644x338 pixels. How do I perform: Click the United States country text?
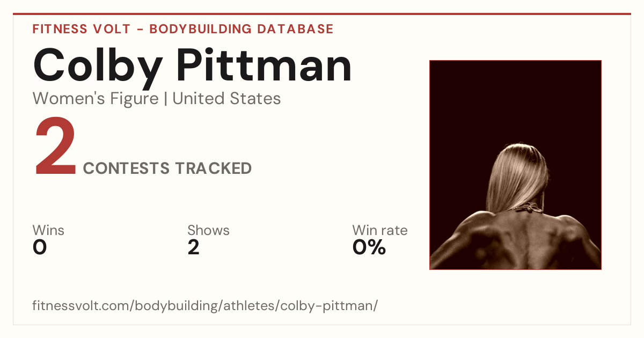pyautogui.click(x=226, y=99)
